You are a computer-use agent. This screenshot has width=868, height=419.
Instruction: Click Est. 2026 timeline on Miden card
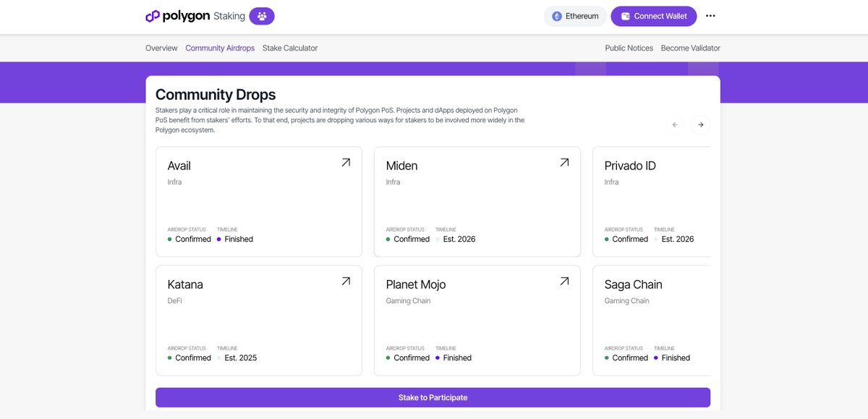456,239
